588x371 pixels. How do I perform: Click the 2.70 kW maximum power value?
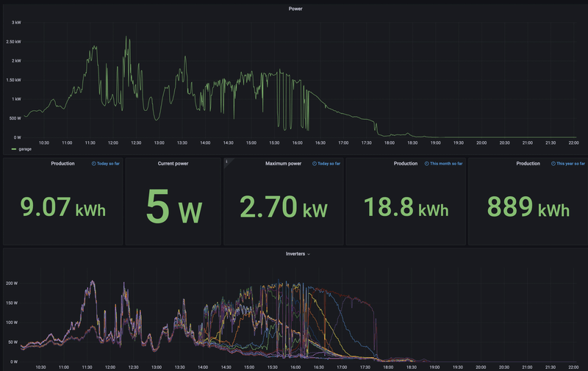284,207
